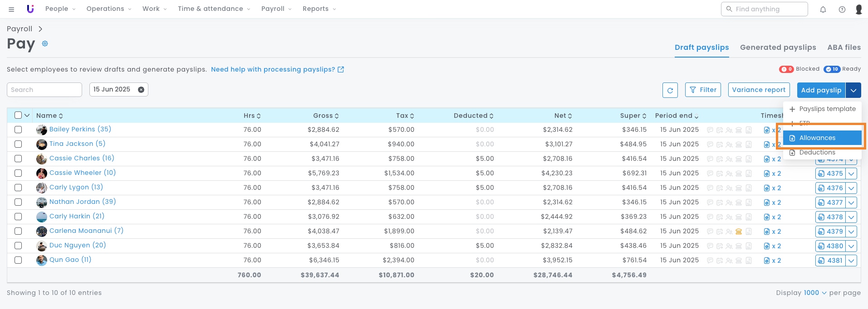Click the highlighted bank icon for Carlena Moananui
Screen dimensions: 868x309
click(x=739, y=232)
